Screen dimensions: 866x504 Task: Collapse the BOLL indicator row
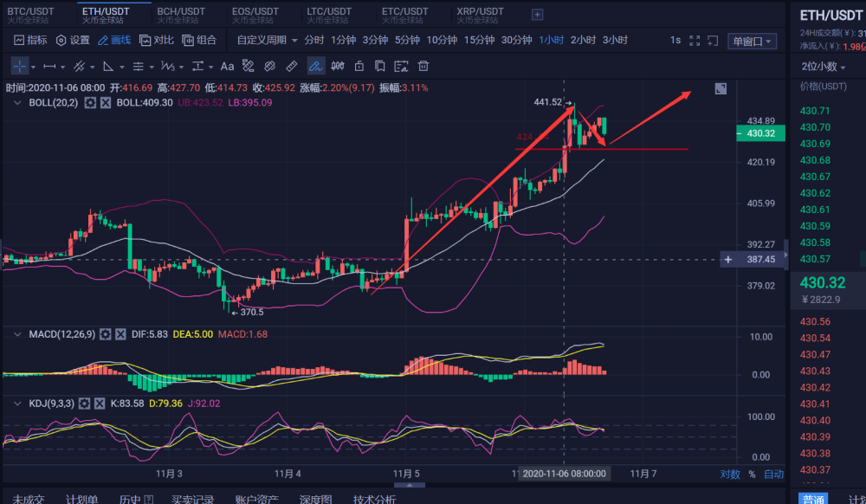pyautogui.click(x=17, y=103)
